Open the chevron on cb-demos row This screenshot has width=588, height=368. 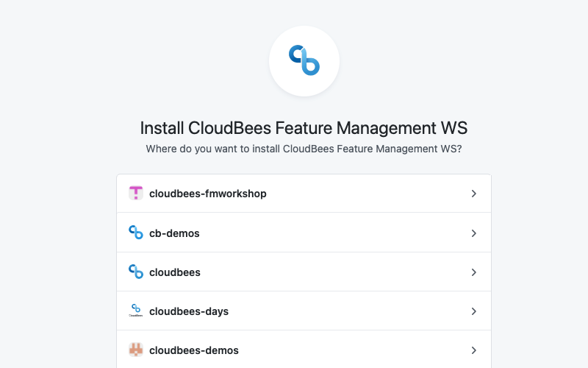click(473, 233)
